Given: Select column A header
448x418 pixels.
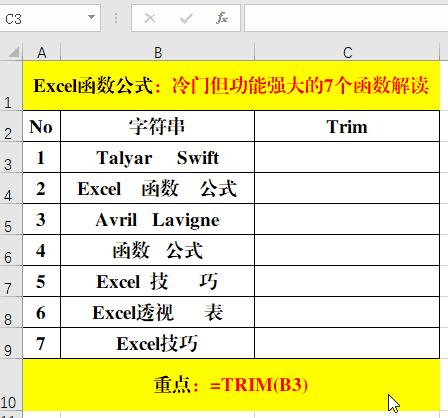Looking at the screenshot, I should (42, 53).
